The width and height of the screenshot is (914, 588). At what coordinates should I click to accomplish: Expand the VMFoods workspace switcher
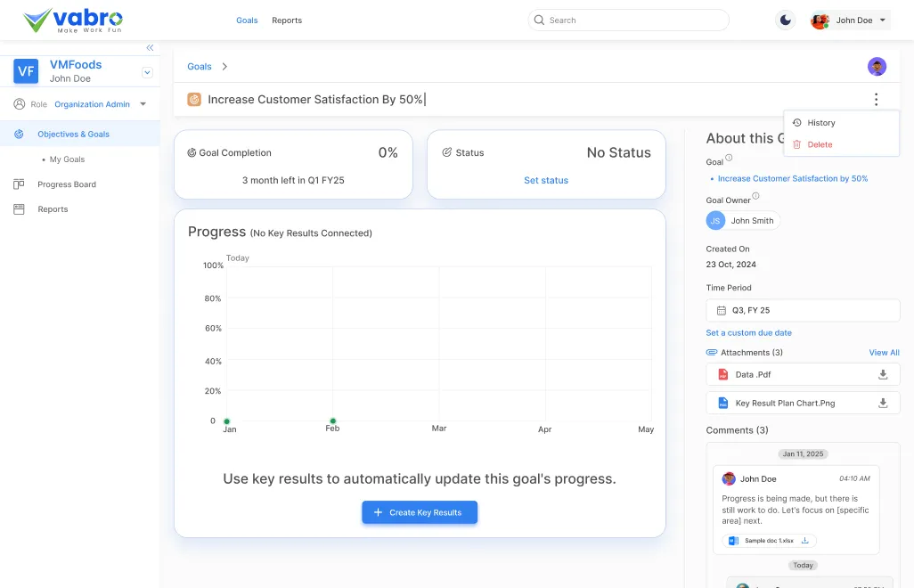[x=147, y=72]
